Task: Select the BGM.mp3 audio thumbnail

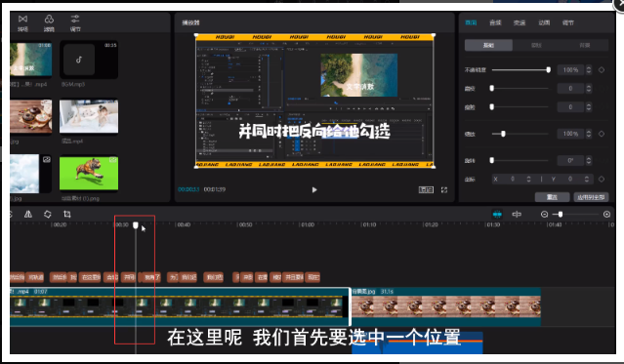Action: tap(89, 60)
